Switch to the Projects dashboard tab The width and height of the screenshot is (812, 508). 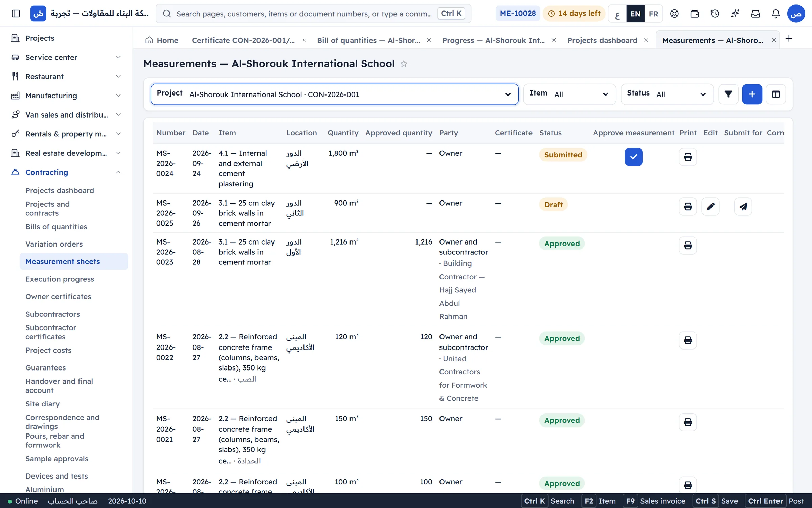602,40
